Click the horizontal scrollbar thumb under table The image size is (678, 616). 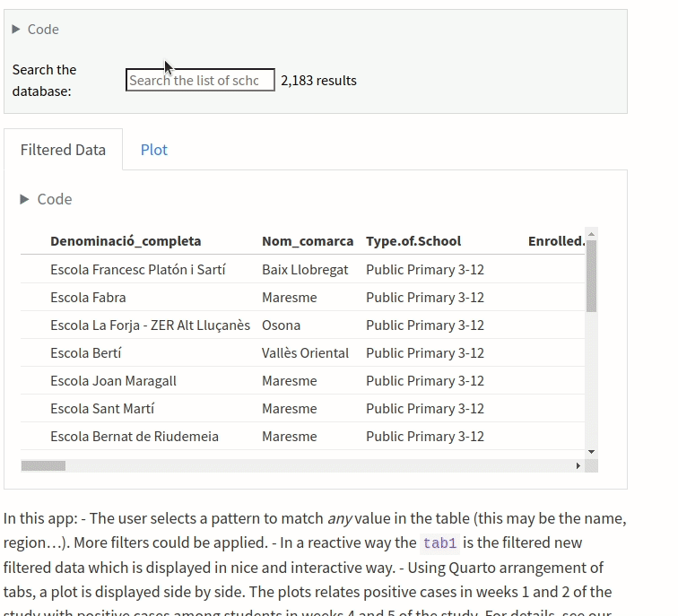point(43,466)
